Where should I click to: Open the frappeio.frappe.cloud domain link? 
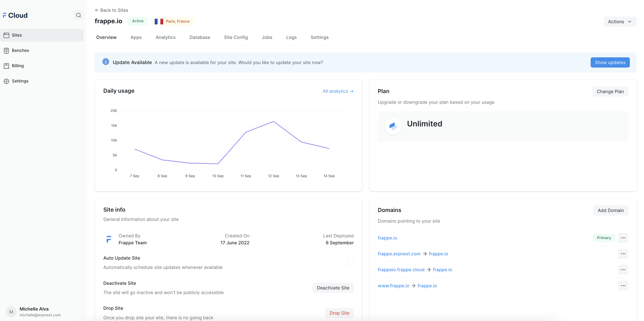[401, 270]
